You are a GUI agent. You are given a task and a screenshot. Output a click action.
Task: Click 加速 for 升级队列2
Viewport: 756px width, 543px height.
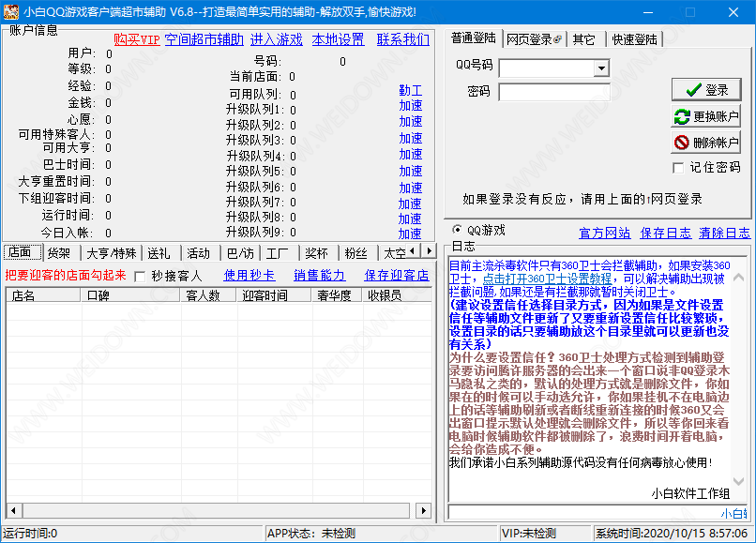tap(411, 122)
